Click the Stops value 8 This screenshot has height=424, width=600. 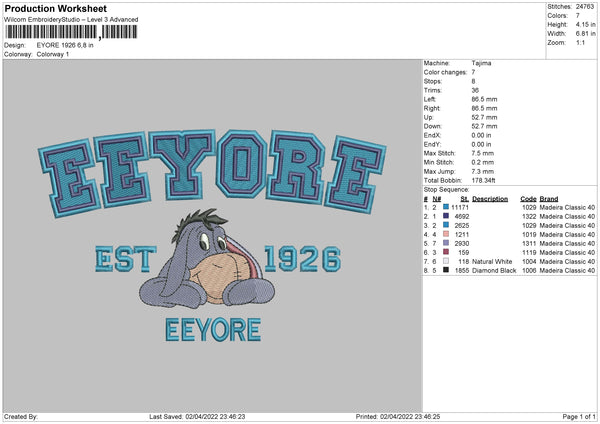[473, 81]
